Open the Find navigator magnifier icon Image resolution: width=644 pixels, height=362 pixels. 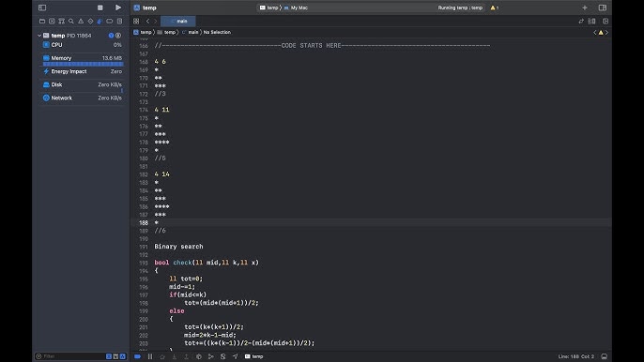(x=71, y=21)
